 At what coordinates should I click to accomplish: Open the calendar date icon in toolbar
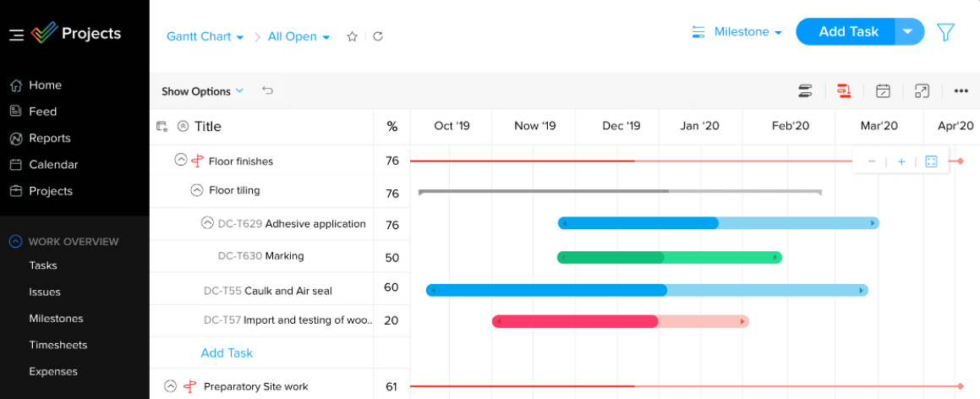883,90
